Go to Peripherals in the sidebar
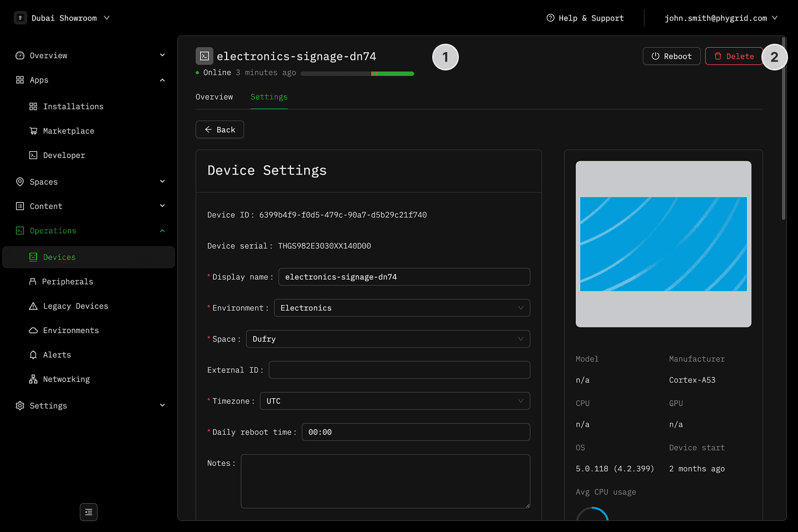Screen dimensions: 798x532 pyautogui.click(x=89, y=282)
